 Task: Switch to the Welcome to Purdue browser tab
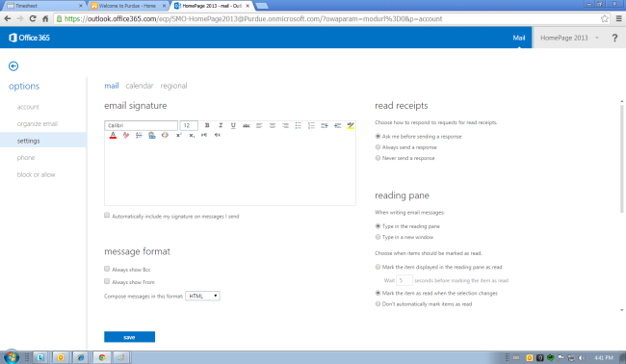[128, 6]
